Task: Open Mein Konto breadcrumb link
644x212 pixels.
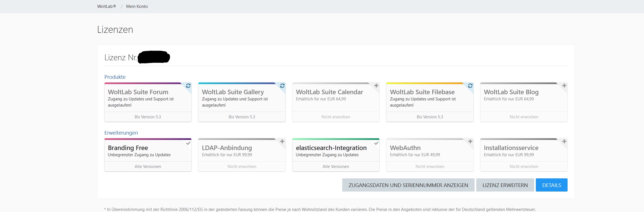Action: [x=137, y=6]
